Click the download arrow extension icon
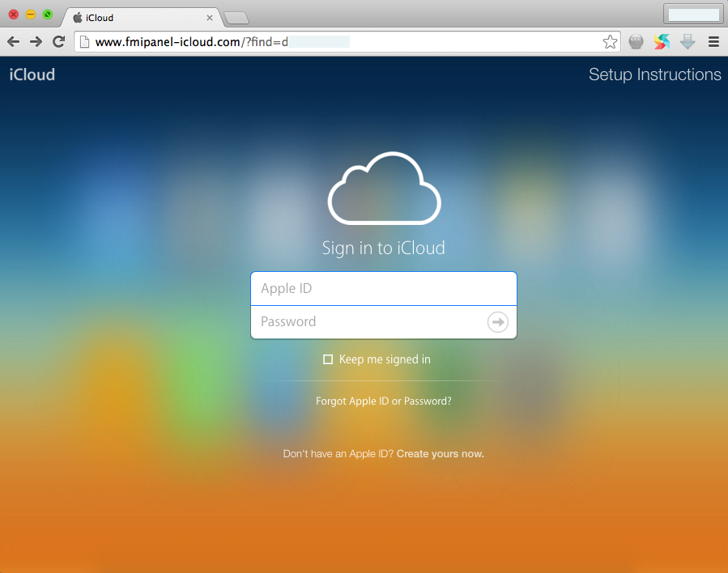This screenshot has height=573, width=728. (x=688, y=42)
